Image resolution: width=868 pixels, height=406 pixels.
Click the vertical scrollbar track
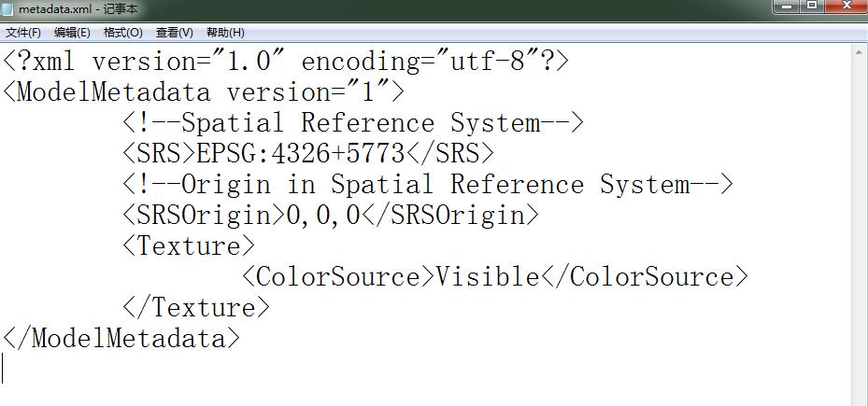point(859,232)
